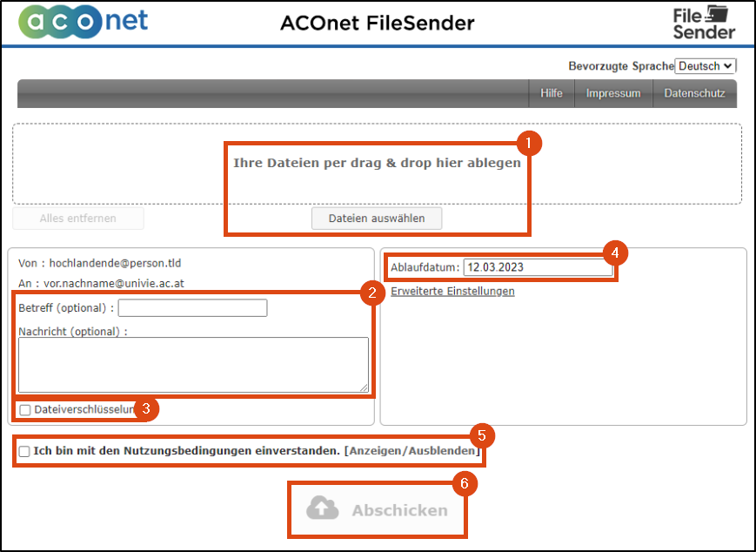The width and height of the screenshot is (756, 552).
Task: Click the FileSender logo
Action: (x=704, y=23)
